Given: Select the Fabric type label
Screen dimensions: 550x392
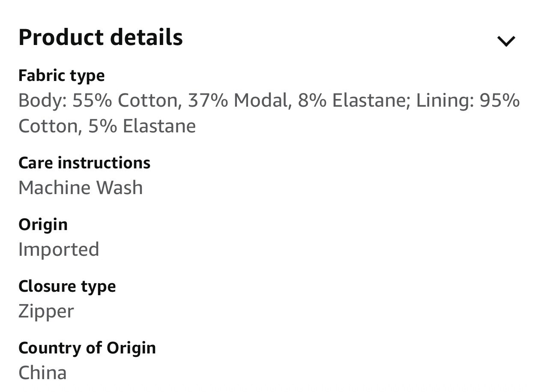Looking at the screenshot, I should tap(62, 76).
